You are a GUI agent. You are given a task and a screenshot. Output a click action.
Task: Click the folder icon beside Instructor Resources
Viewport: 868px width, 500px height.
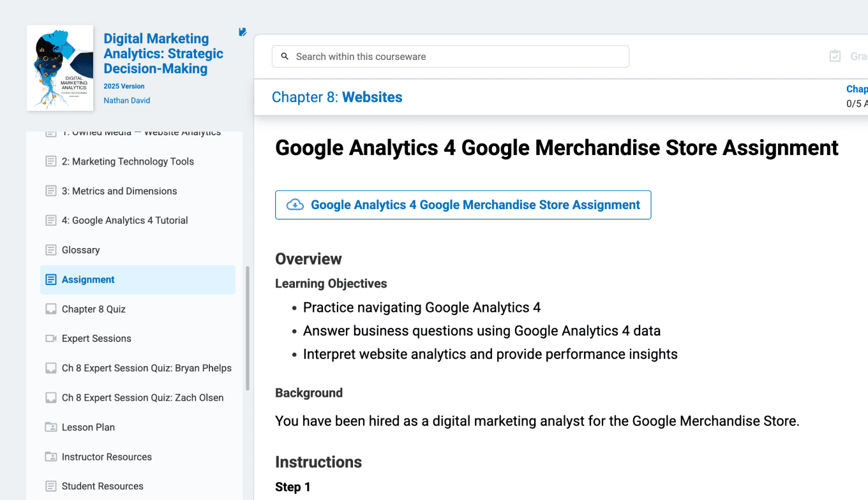[51, 457]
